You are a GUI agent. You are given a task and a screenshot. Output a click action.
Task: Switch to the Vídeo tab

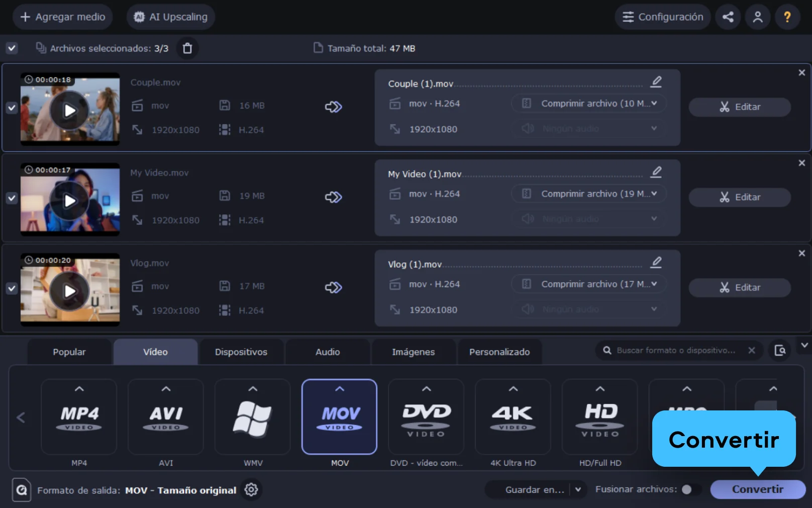pos(155,352)
